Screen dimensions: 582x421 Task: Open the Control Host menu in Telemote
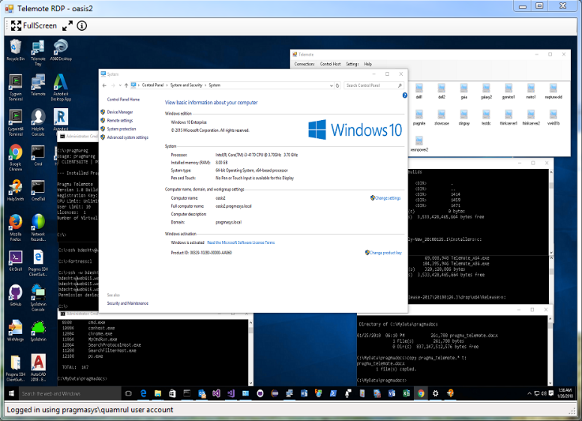pyautogui.click(x=330, y=64)
